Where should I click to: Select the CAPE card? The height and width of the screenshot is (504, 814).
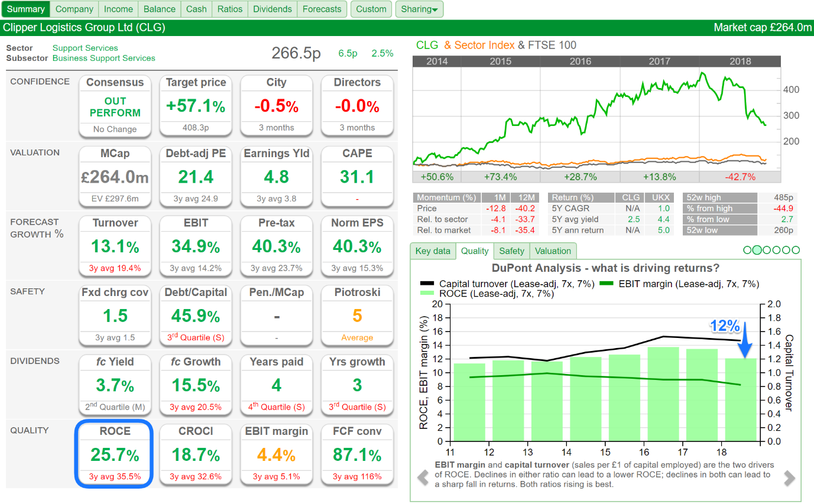(357, 177)
